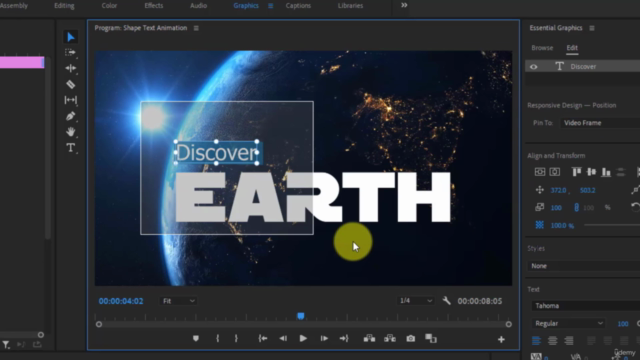Switch to the Color workspace

pos(109,6)
